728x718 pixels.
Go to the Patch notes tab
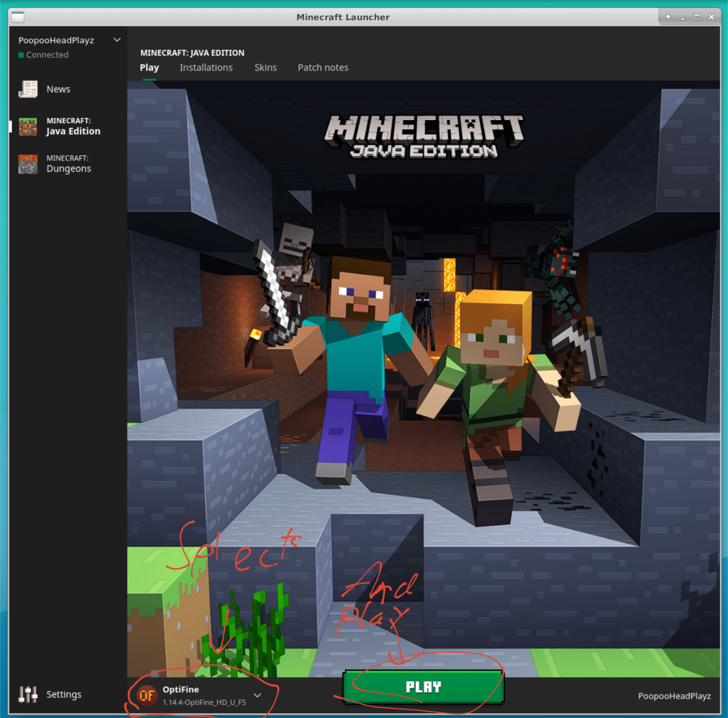[x=323, y=68]
